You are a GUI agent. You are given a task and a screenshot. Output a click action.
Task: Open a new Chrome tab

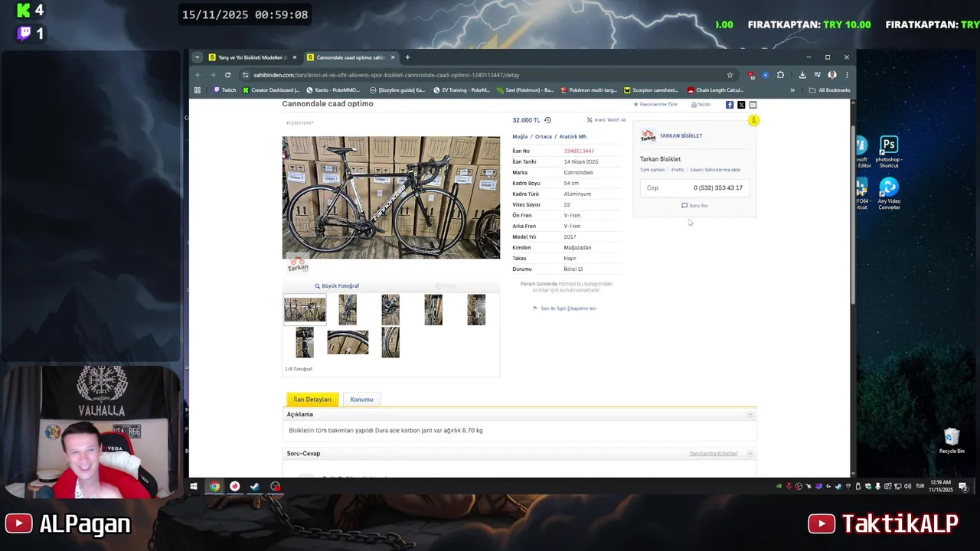point(407,57)
